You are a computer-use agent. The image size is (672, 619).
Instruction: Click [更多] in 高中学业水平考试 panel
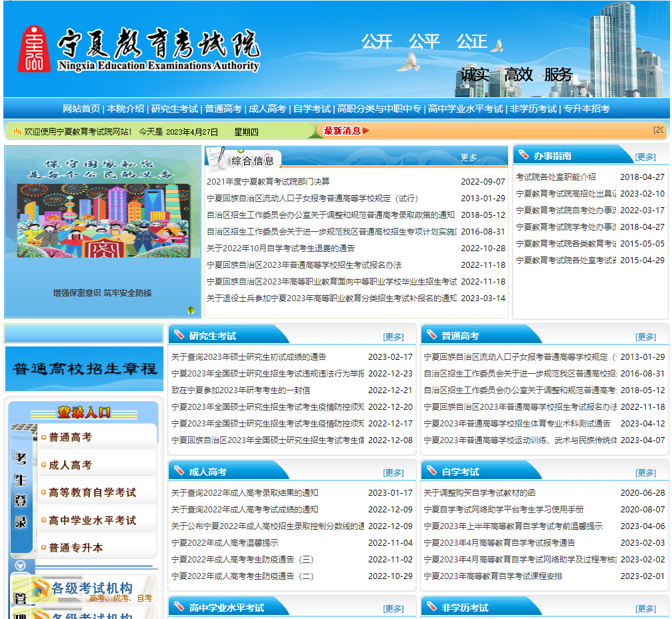pyautogui.click(x=393, y=608)
